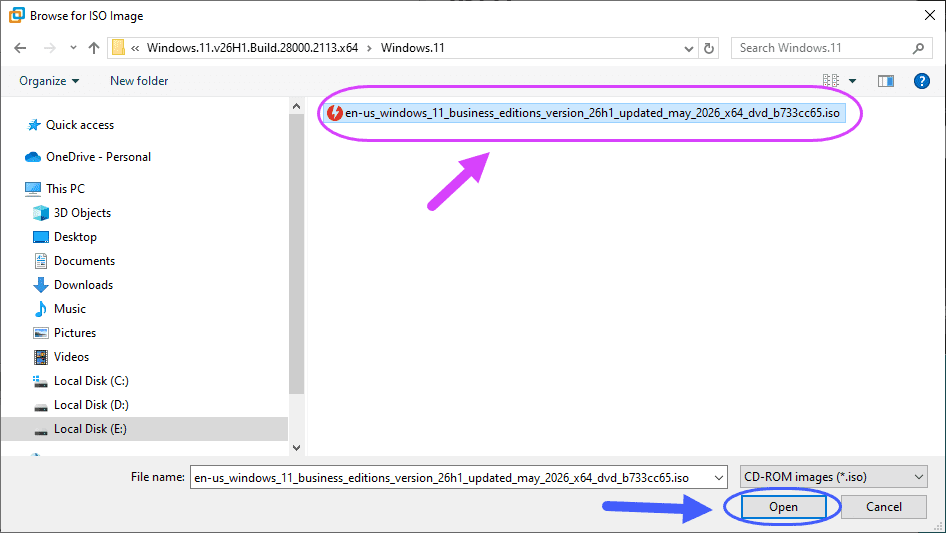The width and height of the screenshot is (946, 533).
Task: Click the navigation pane scrollbar down arrow
Action: point(296,448)
